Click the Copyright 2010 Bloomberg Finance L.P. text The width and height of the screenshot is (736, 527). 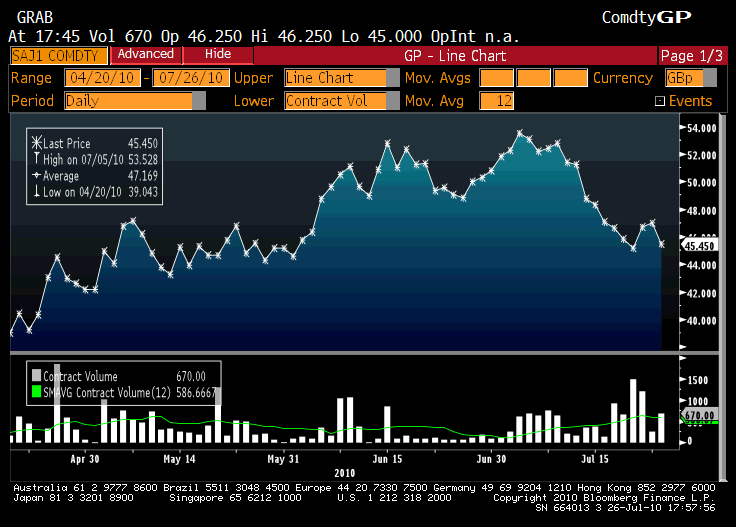click(x=604, y=498)
